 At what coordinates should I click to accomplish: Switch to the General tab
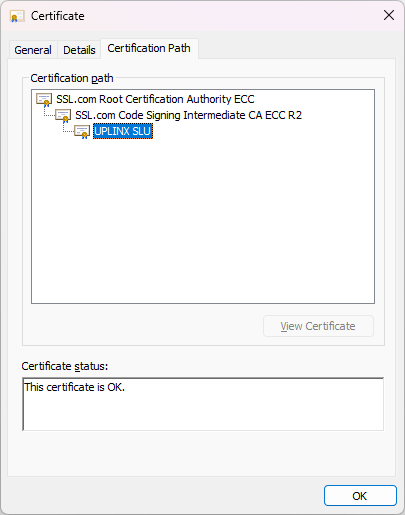click(x=33, y=50)
